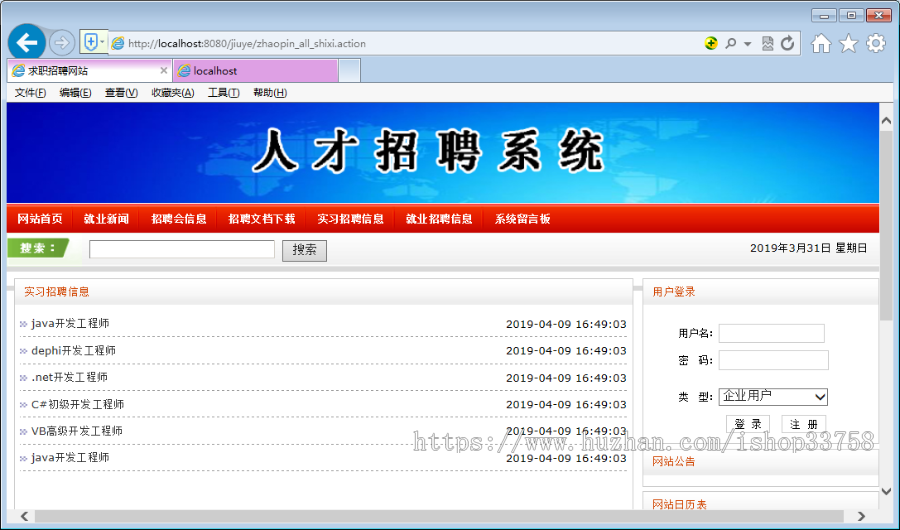Close the 求职招聘网站 tab
Image resolution: width=900 pixels, height=530 pixels.
point(164,71)
